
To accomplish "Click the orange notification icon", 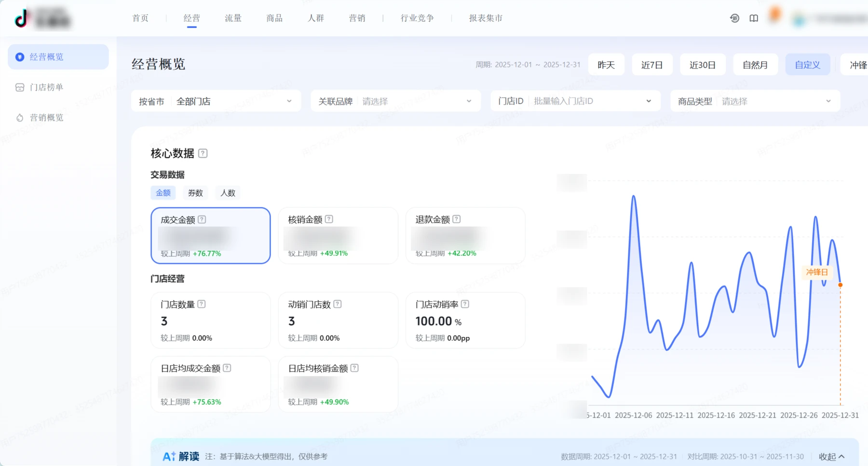I will pos(775,14).
